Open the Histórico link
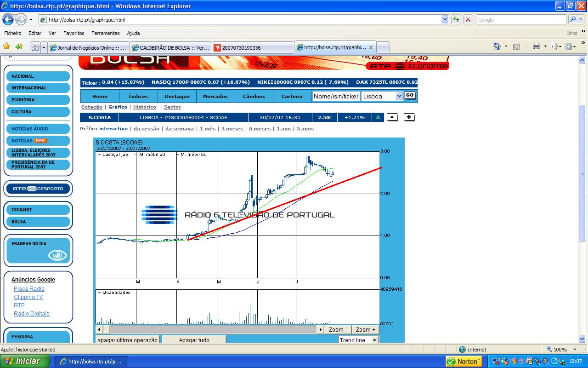Image resolution: width=588 pixels, height=368 pixels. (x=145, y=107)
